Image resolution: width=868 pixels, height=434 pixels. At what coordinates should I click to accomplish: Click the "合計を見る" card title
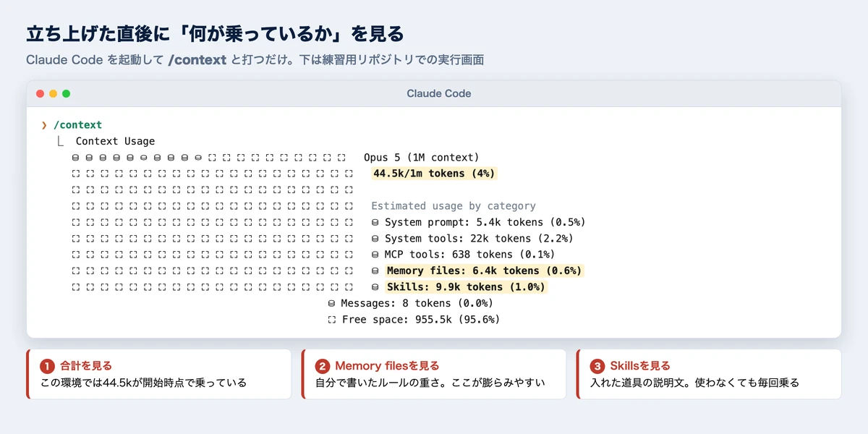tap(86, 366)
